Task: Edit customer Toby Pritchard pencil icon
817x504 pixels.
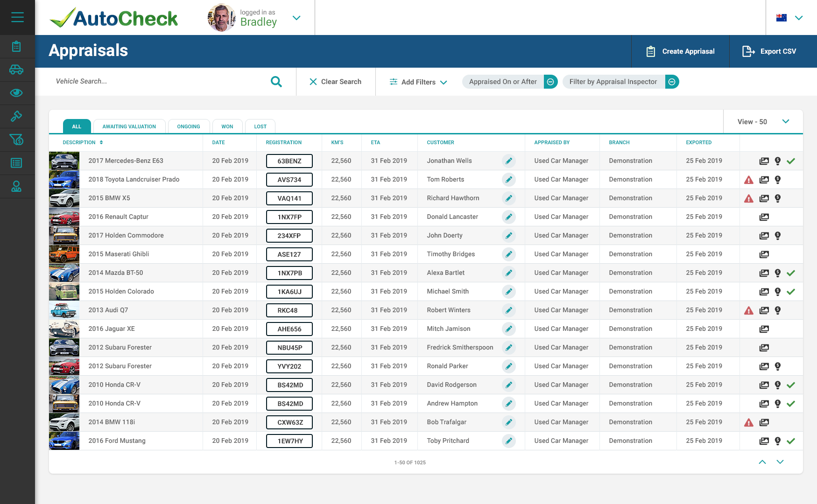Action: (509, 441)
